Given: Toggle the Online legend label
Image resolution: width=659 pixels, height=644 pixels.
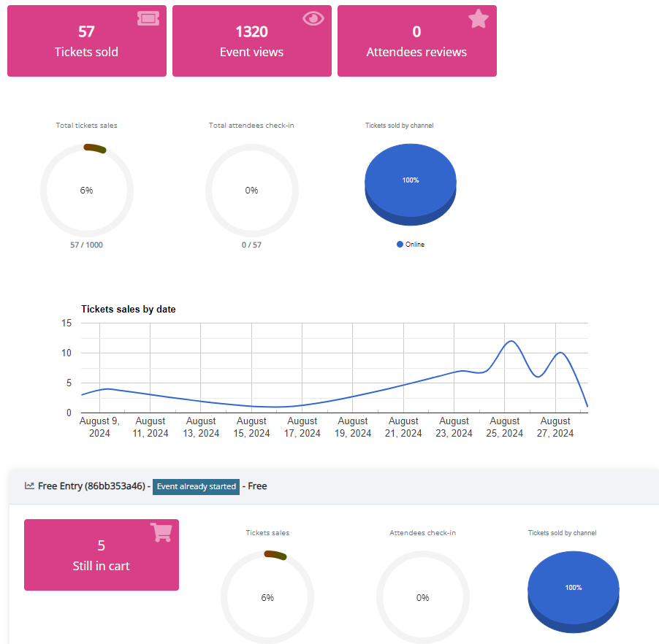Looking at the screenshot, I should (415, 245).
